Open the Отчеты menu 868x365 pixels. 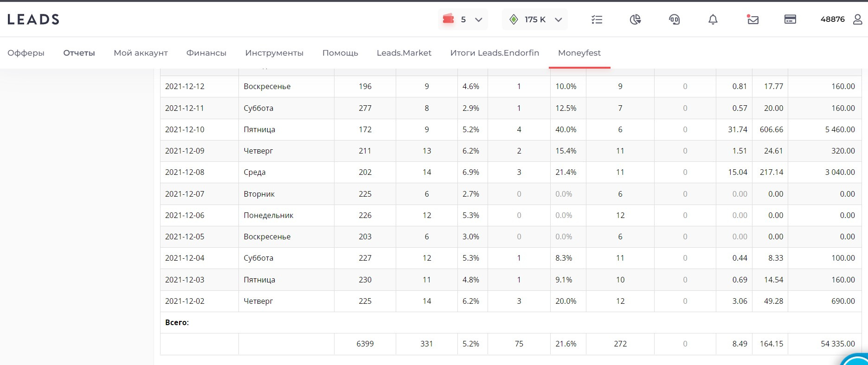tap(79, 53)
